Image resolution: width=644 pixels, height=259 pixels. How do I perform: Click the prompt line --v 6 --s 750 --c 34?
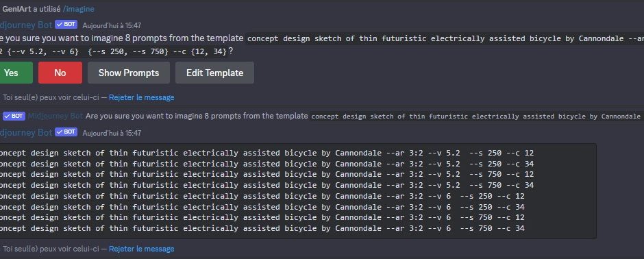tap(262, 228)
